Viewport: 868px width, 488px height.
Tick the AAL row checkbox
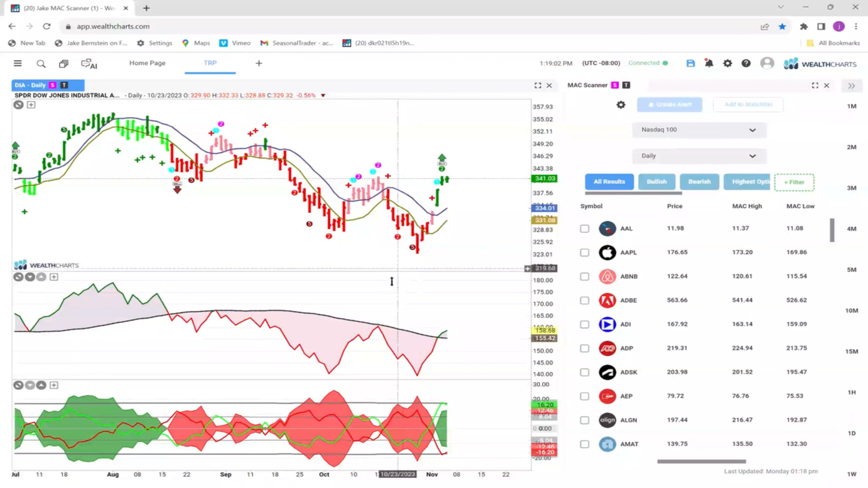point(585,229)
